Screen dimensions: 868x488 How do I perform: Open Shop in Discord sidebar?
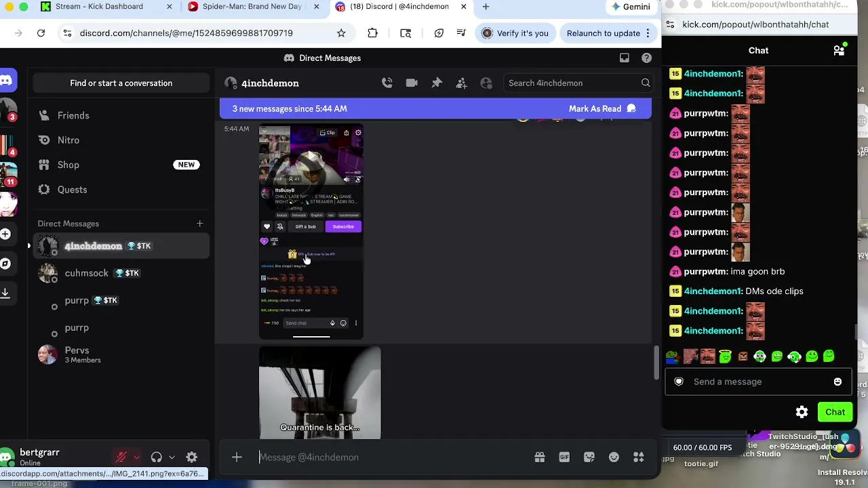(x=121, y=165)
